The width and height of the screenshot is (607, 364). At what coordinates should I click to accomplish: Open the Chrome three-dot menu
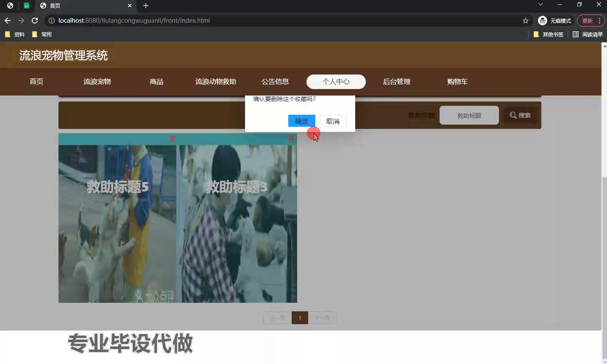coord(599,21)
